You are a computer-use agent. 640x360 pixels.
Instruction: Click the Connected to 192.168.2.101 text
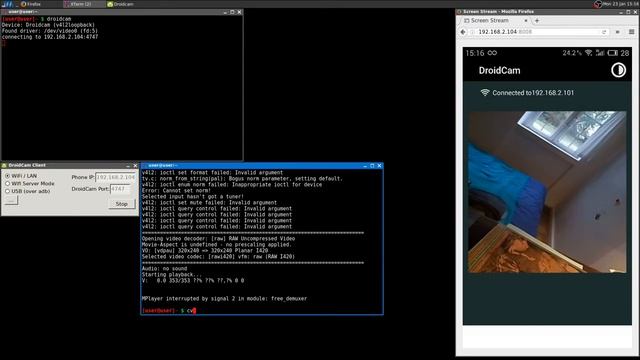(533, 93)
